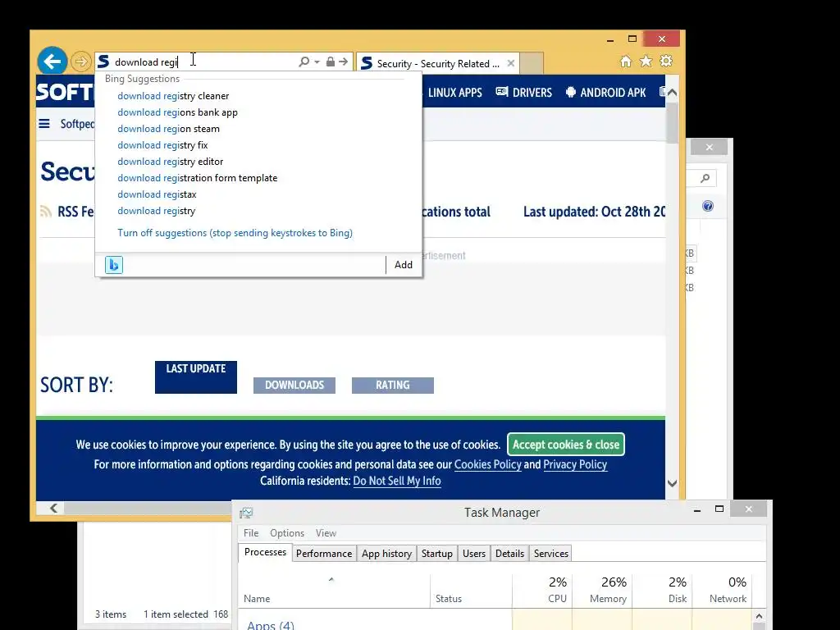Click the horizontal scrollbar left arrow
Screen dimensions: 840x630
tap(53, 508)
